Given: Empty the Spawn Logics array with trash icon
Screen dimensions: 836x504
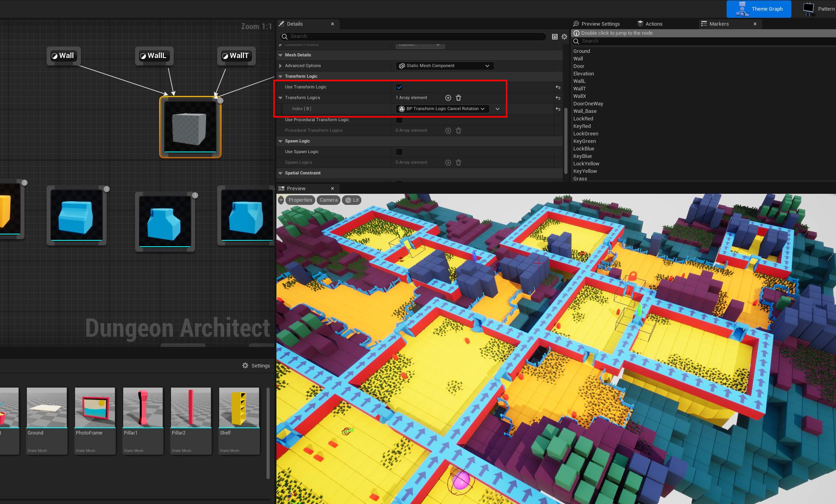Looking at the screenshot, I should pos(458,163).
